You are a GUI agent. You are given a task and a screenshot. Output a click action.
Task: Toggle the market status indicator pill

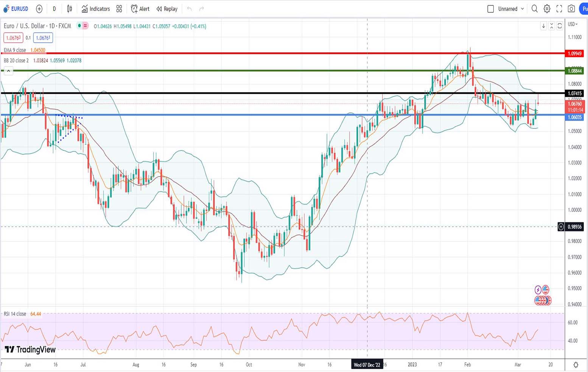(x=82, y=26)
